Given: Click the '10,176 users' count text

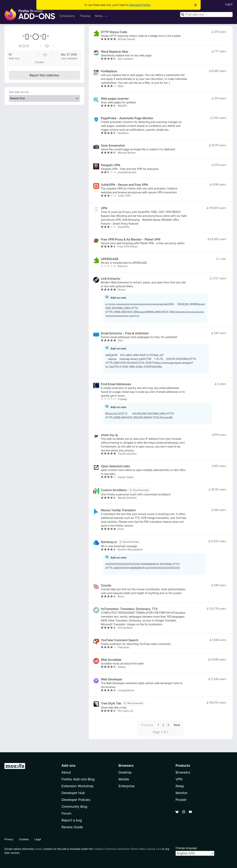Looking at the screenshot, I should point(219,145).
